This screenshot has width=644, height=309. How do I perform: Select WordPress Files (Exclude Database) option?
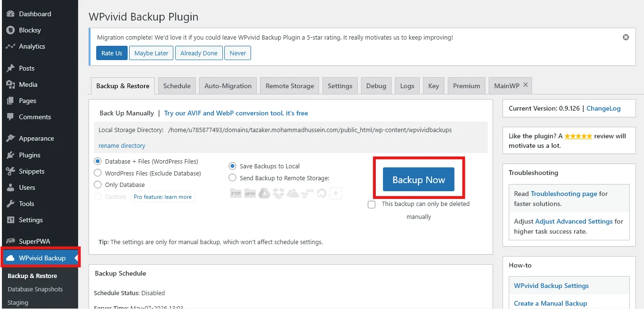(x=98, y=173)
